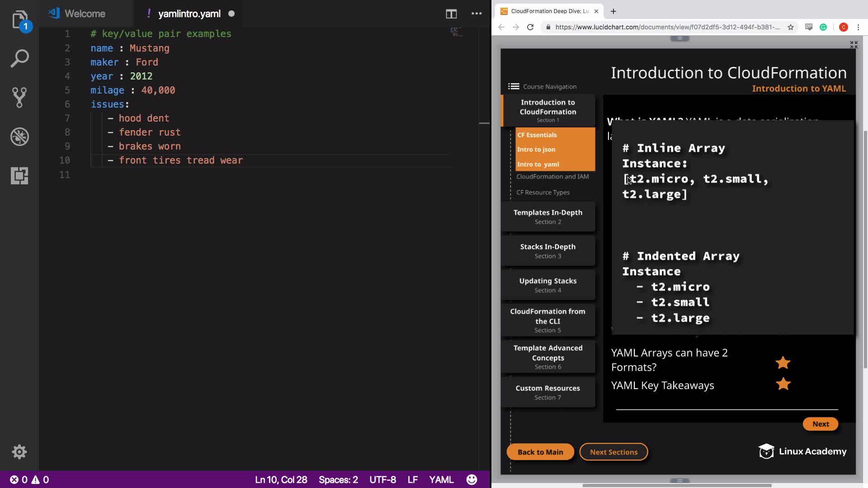Click the split editor icon
Viewport: 868px width, 488px height.
[x=451, y=14]
